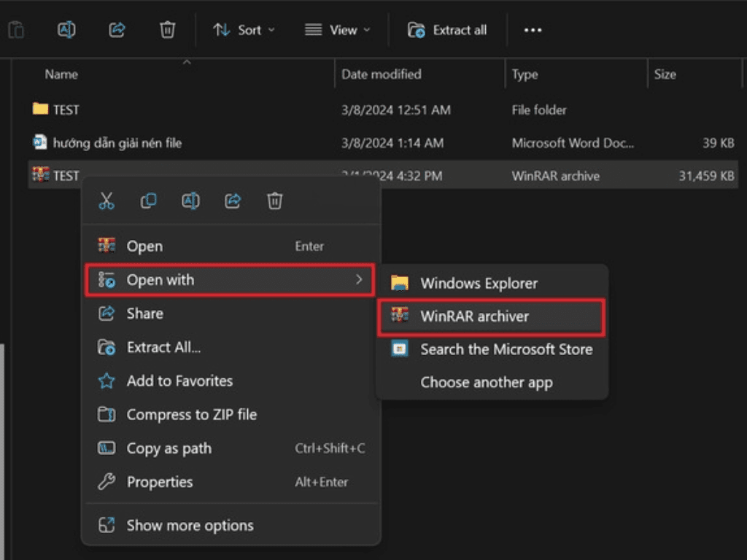Expand the Open with submenu arrow
Image resolution: width=747 pixels, height=560 pixels.
click(358, 280)
